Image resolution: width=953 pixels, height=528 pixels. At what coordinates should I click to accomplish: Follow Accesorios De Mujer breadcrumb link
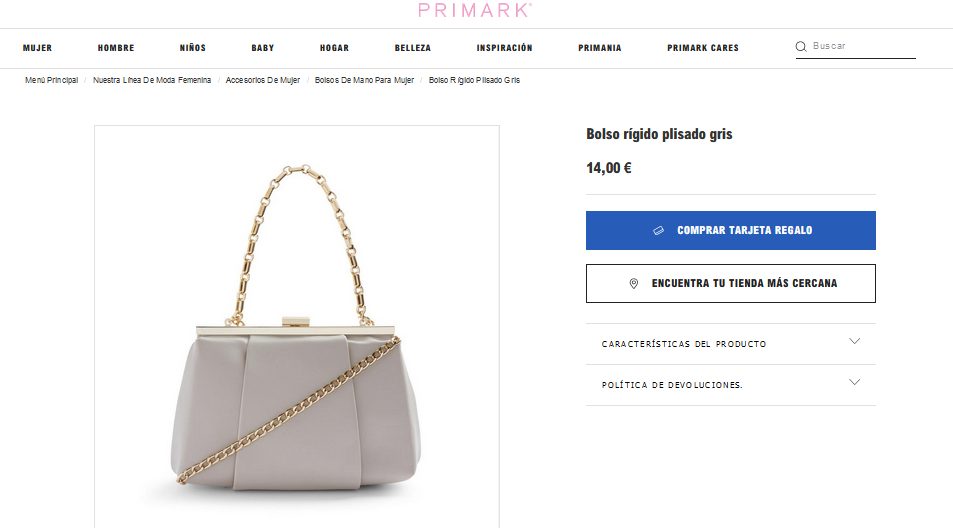(263, 80)
